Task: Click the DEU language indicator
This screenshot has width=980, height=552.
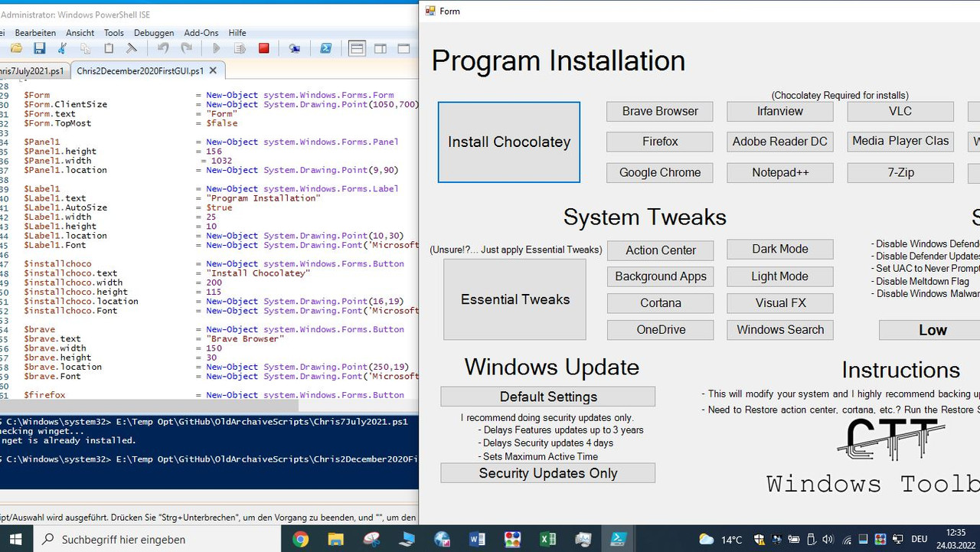Action: coord(920,540)
